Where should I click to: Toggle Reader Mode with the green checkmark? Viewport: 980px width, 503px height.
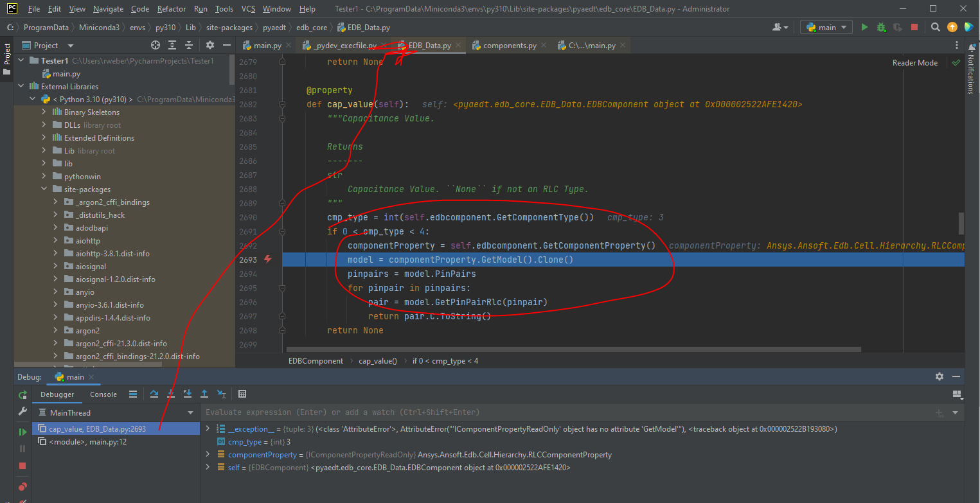tap(956, 62)
